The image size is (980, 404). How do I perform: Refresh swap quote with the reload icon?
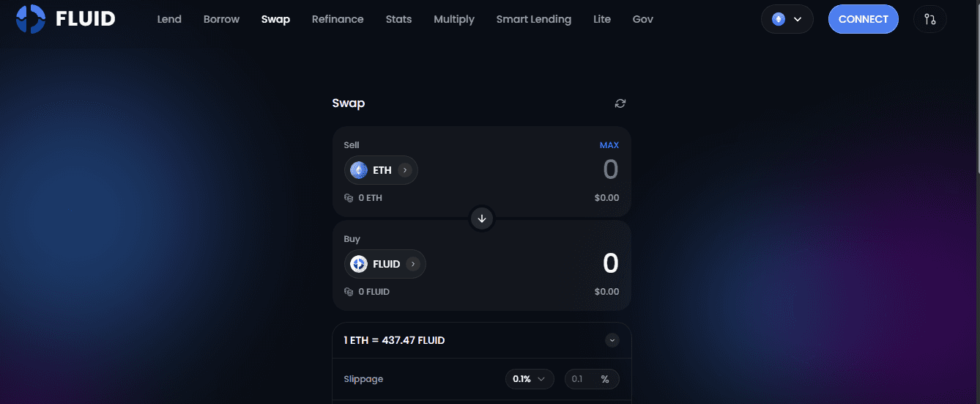620,103
